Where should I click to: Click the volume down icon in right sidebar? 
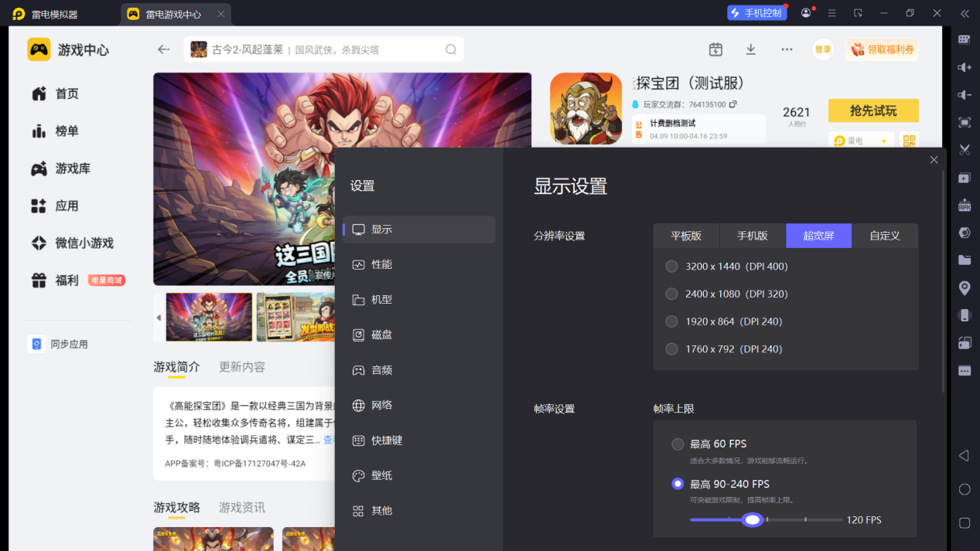pyautogui.click(x=964, y=94)
